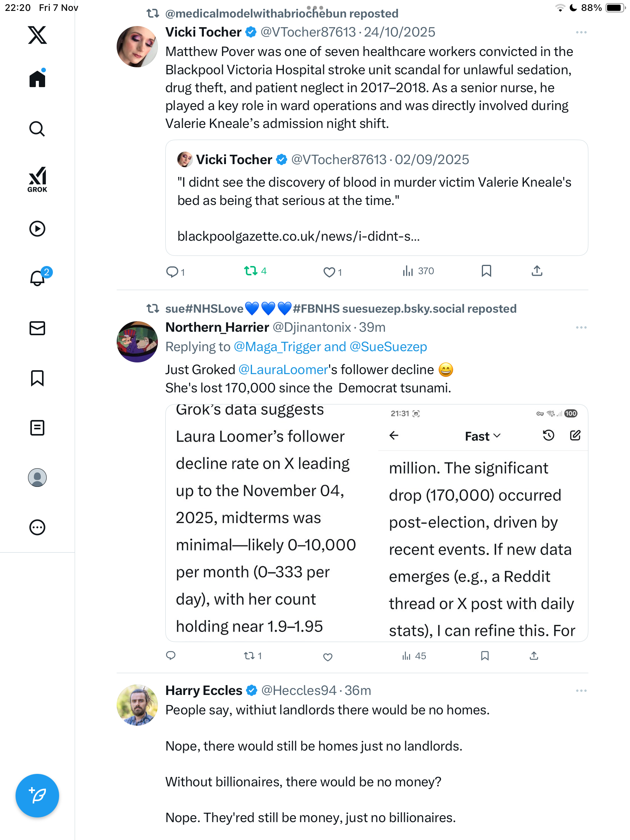Open the blackpoolgazette.co.uk article link
630x840 pixels.
coord(298,236)
